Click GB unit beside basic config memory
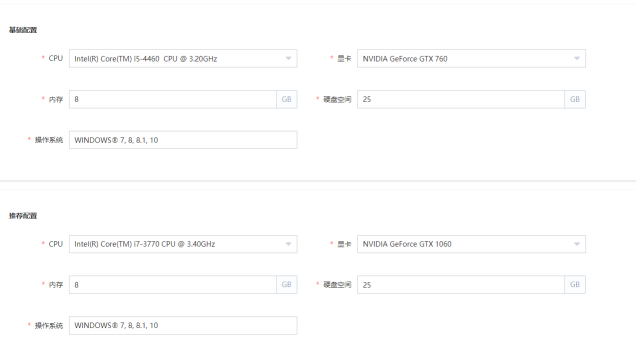The width and height of the screenshot is (636, 362). 287,99
